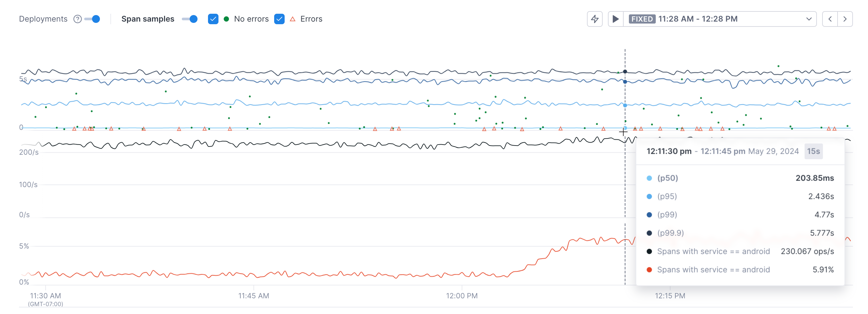Click the red triangle icon in Errors legend
Viewport: 868px width, 314px height.
point(292,19)
